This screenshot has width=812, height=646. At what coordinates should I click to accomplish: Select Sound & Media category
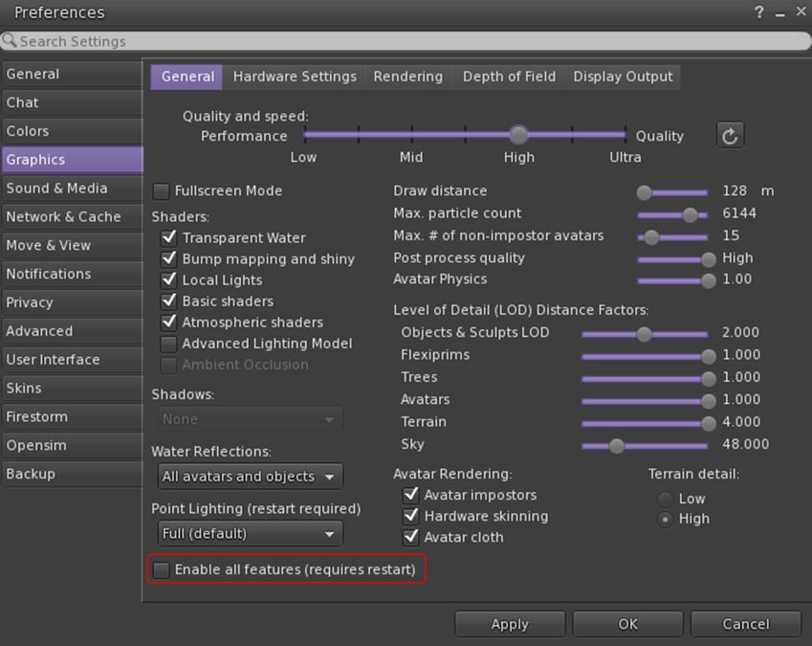tap(57, 189)
